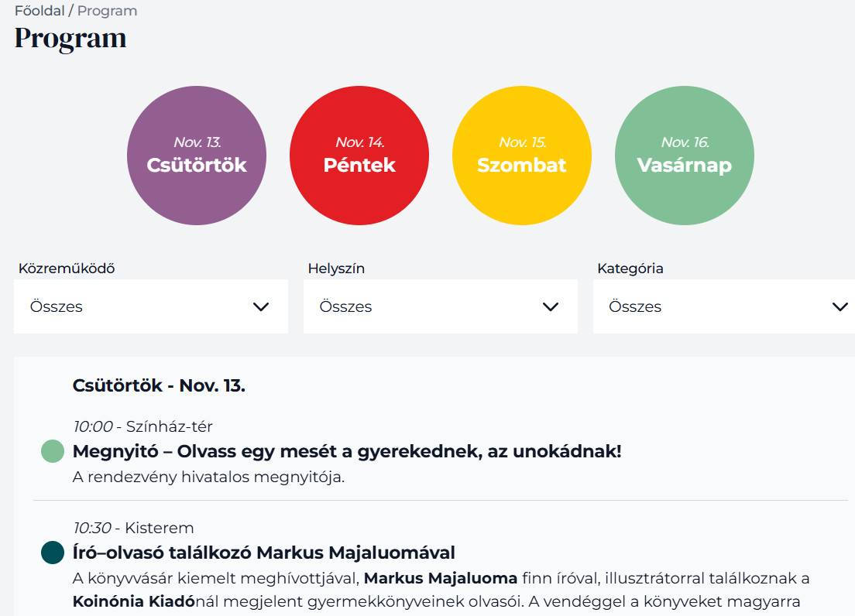The width and height of the screenshot is (855, 616).
Task: Open the Megnyitó – Olvass egy mesét event title
Action: coord(347,451)
